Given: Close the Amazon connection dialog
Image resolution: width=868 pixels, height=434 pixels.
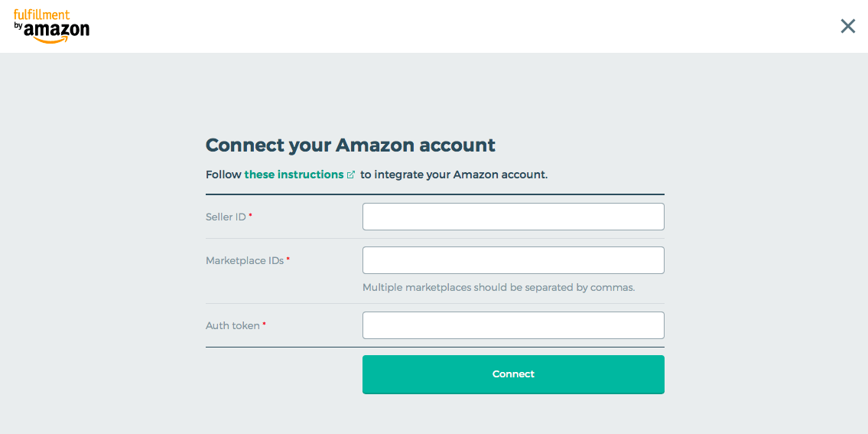Looking at the screenshot, I should [847, 26].
